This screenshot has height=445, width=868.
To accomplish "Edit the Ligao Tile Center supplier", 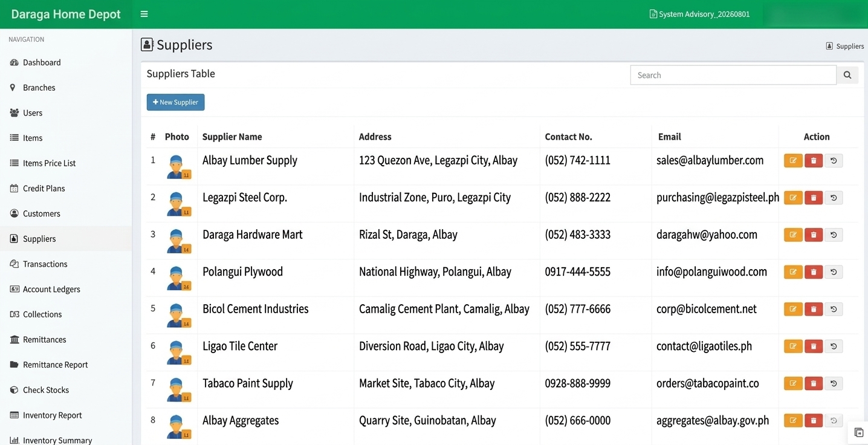I will [x=793, y=346].
